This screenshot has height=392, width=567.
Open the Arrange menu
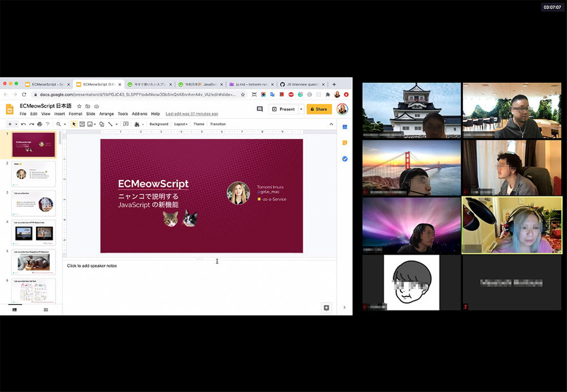click(x=106, y=114)
